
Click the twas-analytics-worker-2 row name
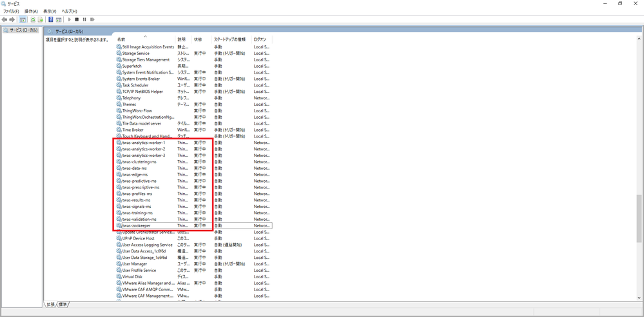click(144, 149)
